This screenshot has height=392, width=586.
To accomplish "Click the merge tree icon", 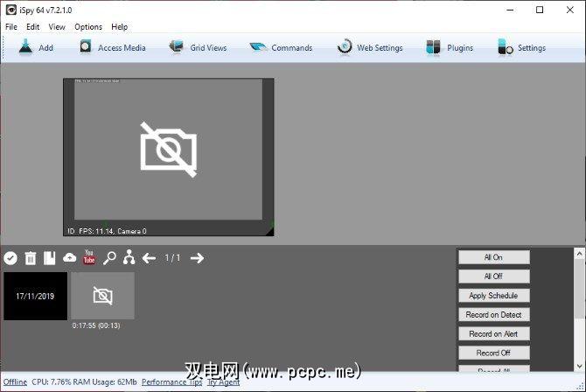I will (129, 257).
